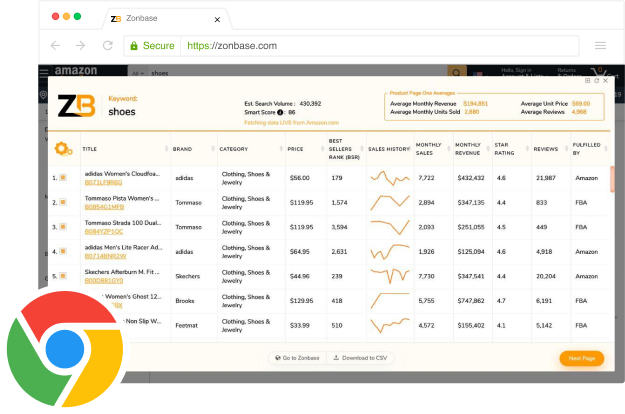
Task: Click the amazon logo in background page
Action: pos(76,71)
